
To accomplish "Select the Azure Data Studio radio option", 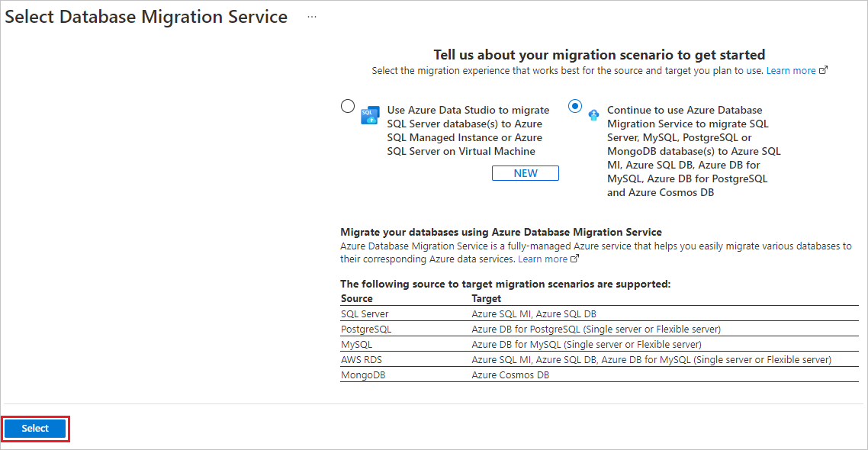I will (348, 106).
